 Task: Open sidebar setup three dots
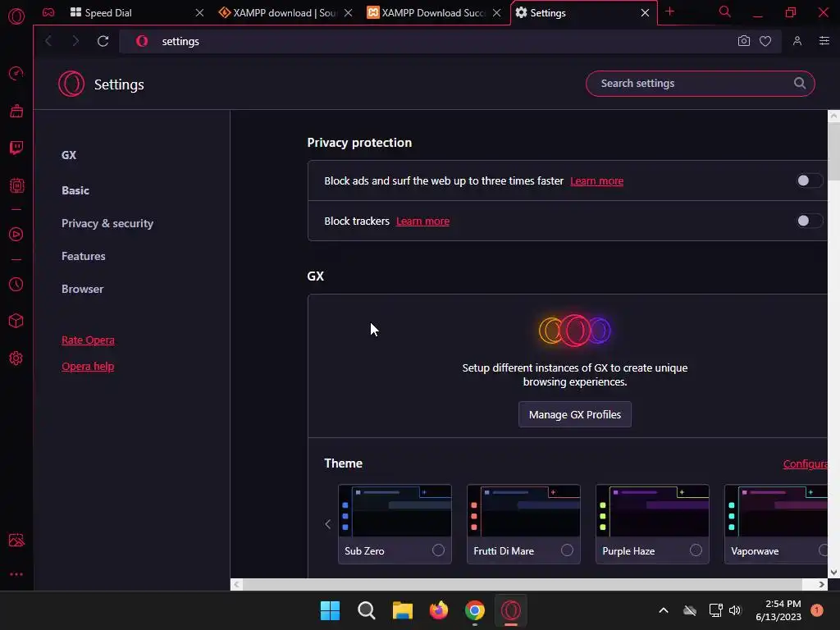[x=16, y=574]
